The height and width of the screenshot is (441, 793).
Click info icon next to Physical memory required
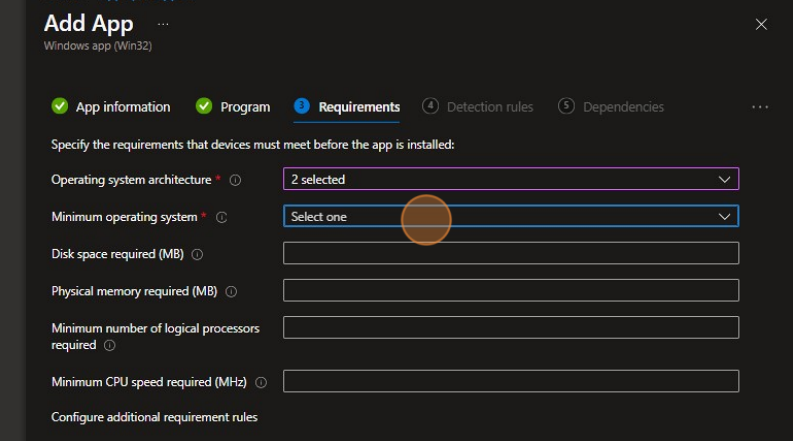(231, 292)
